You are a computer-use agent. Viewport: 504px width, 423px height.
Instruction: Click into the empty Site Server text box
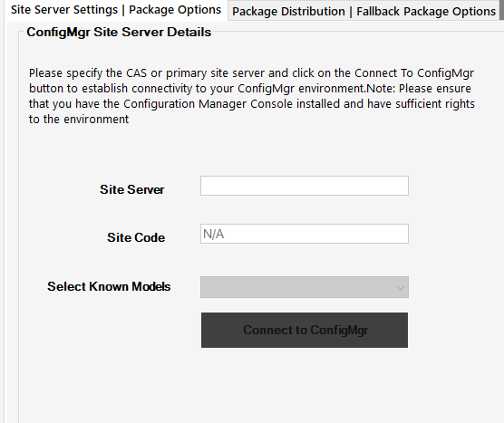click(305, 186)
